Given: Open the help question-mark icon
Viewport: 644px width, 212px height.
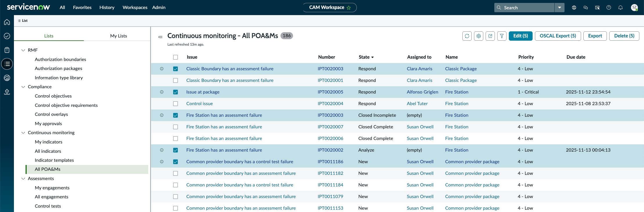Looking at the screenshot, I should (609, 8).
